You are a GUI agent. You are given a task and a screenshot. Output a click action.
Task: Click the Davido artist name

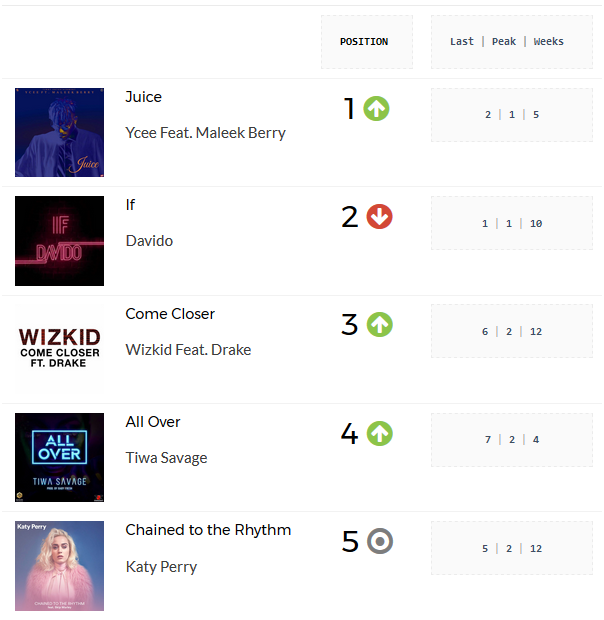149,241
